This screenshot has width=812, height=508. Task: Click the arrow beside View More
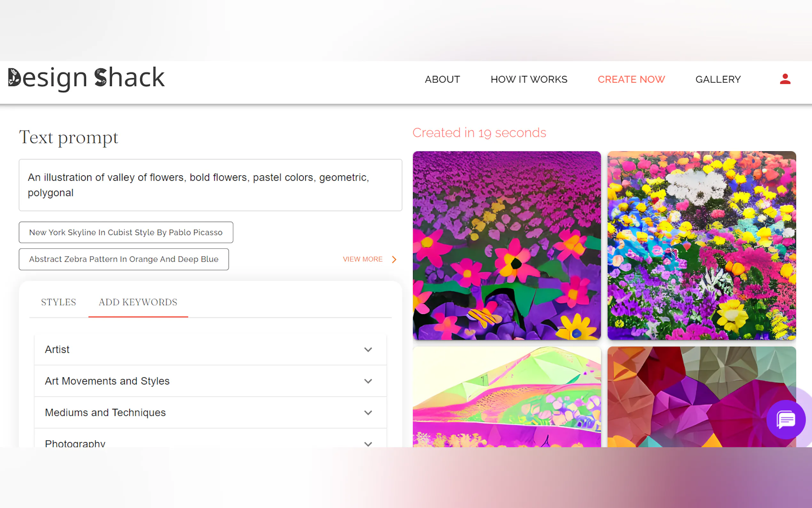click(394, 259)
